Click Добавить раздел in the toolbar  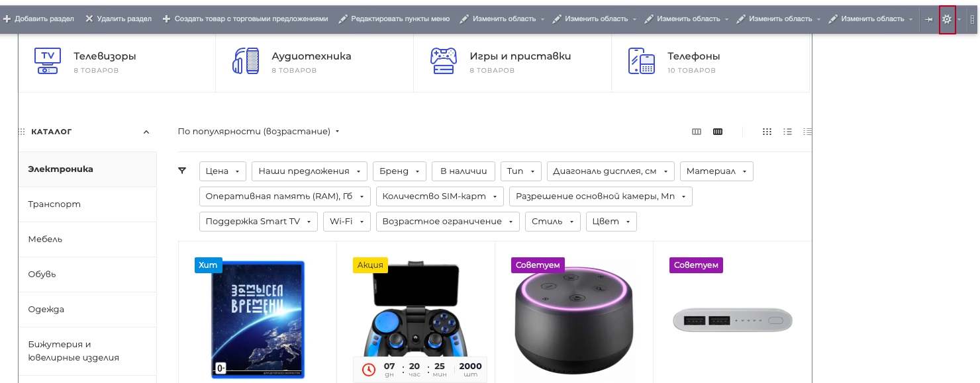[x=38, y=19]
